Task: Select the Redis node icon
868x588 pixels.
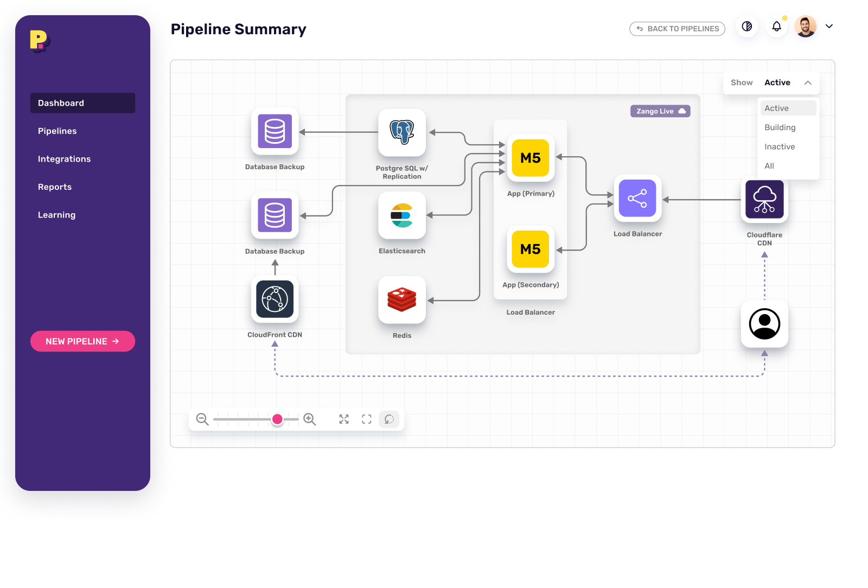Action: pos(402,300)
